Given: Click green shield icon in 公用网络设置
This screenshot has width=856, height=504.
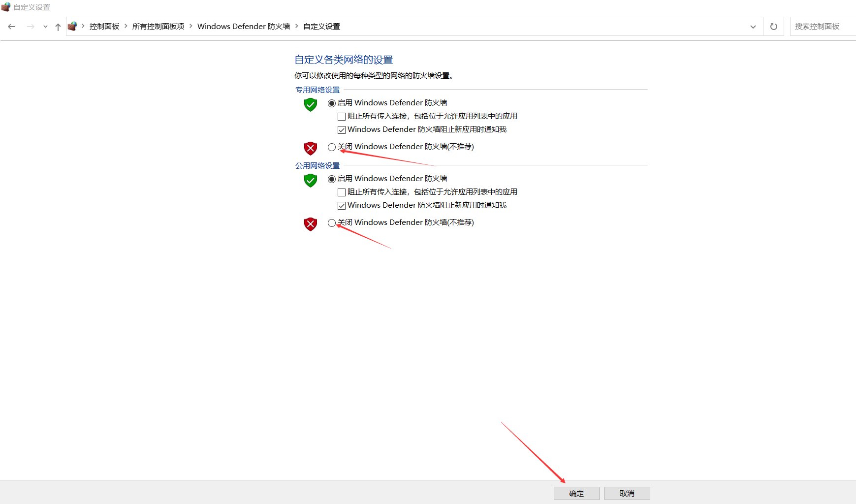Looking at the screenshot, I should pos(311,180).
